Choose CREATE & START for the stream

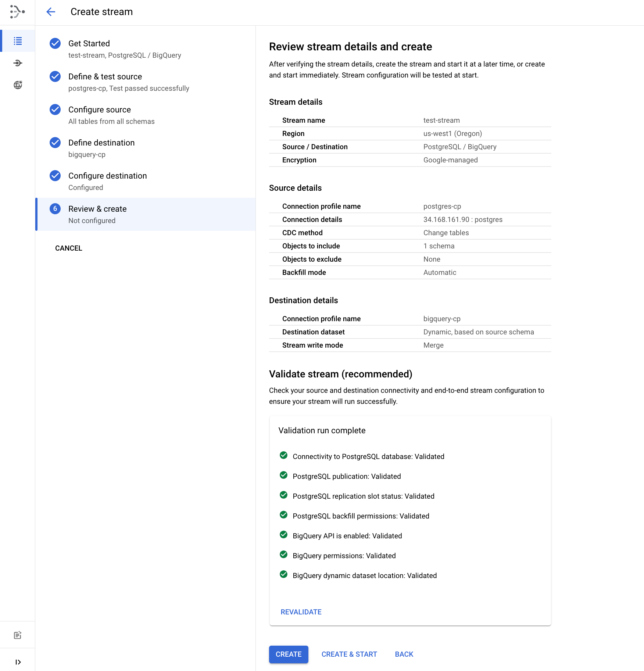tap(349, 654)
